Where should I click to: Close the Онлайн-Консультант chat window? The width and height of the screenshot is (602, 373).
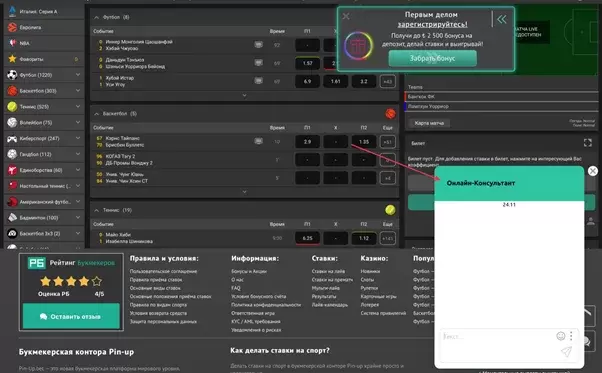593,171
